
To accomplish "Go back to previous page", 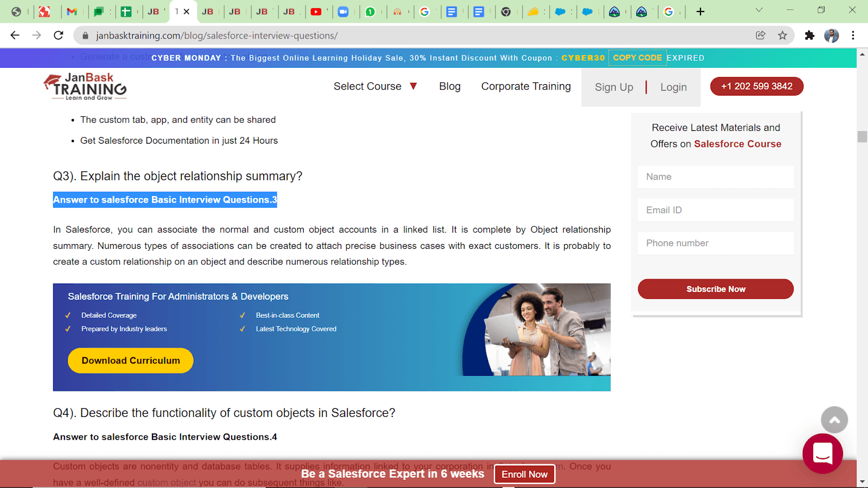I will click(15, 35).
